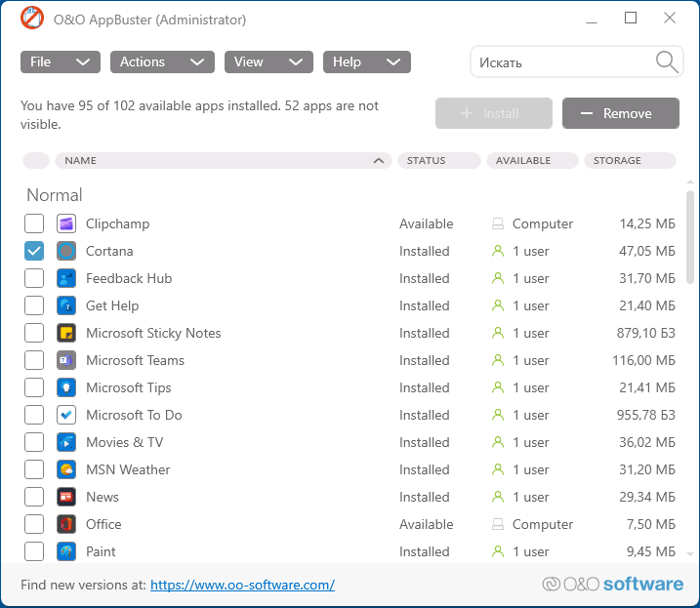Screen dimensions: 700x608
Task: Tick the Microsoft To Do checkbox
Action: (x=34, y=415)
